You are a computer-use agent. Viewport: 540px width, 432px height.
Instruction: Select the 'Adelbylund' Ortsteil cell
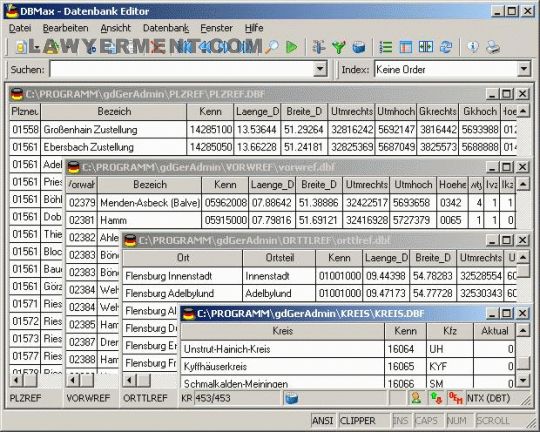point(279,294)
